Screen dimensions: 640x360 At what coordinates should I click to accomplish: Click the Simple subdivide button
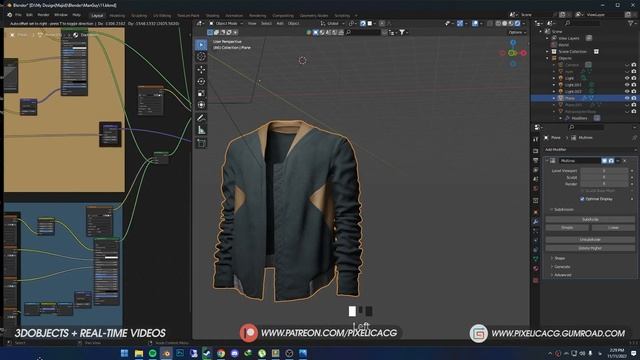[x=567, y=228]
